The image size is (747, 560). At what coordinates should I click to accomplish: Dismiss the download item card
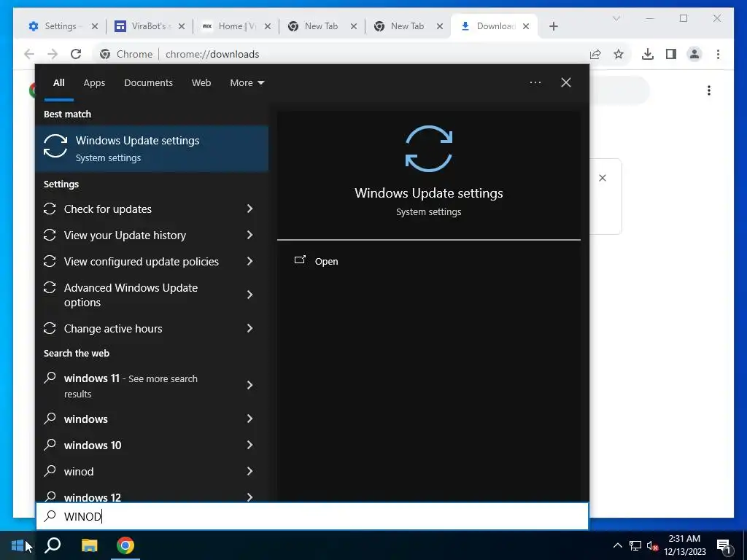point(602,178)
